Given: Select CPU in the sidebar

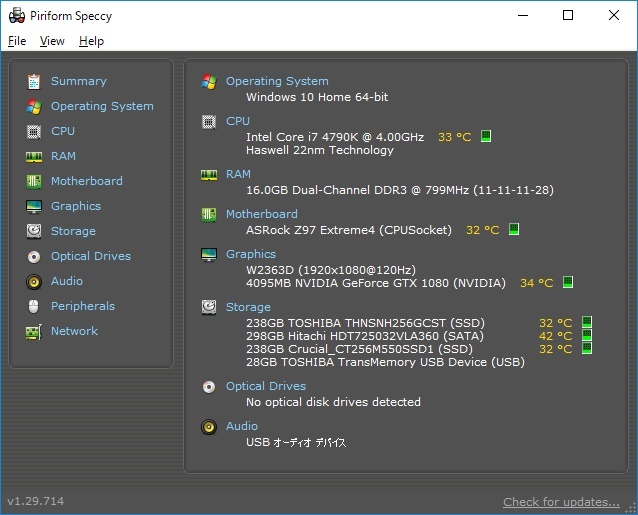Looking at the screenshot, I should 63,131.
